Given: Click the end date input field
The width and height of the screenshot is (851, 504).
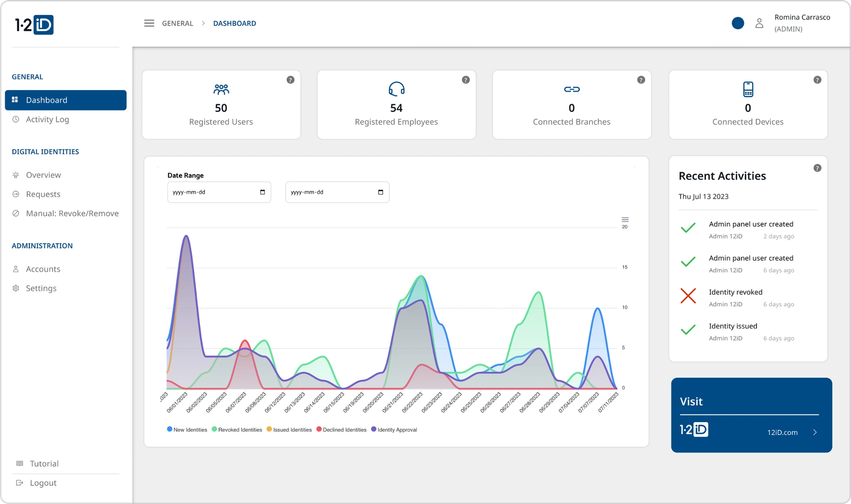Looking at the screenshot, I should pos(337,192).
